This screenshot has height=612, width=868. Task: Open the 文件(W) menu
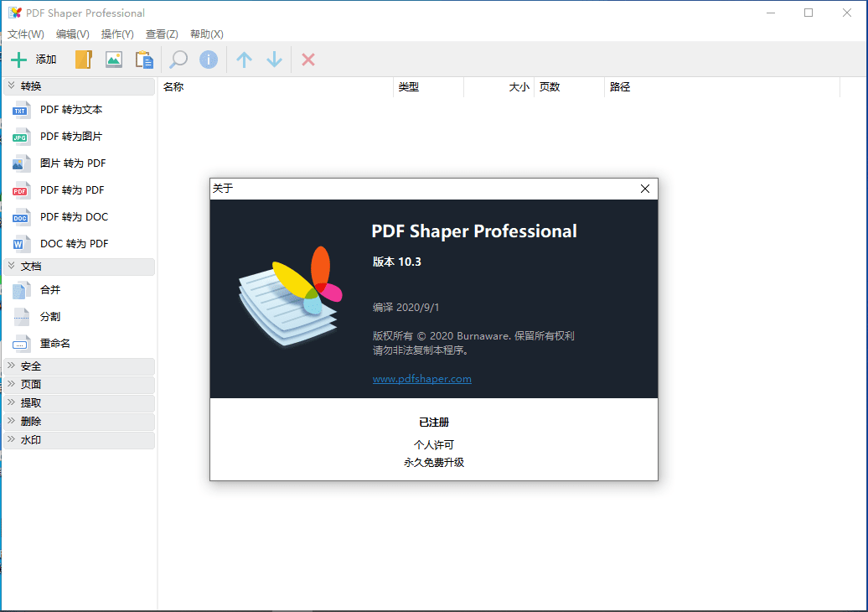point(26,34)
